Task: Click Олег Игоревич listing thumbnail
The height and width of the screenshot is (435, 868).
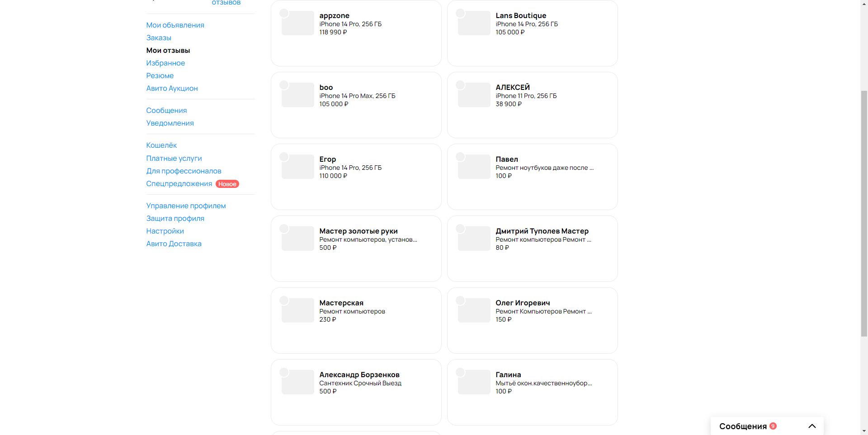Action: (x=474, y=310)
